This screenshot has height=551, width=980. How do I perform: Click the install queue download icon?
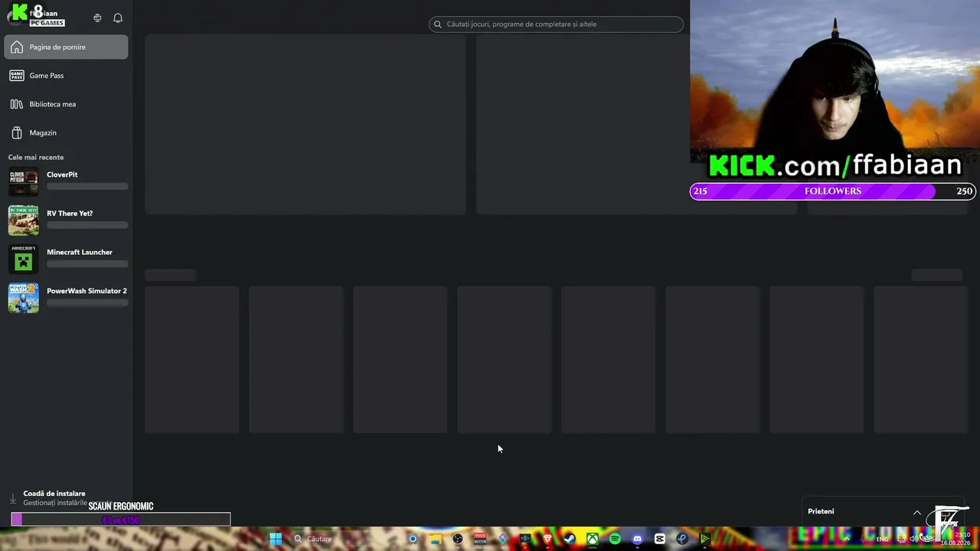pos(13,498)
